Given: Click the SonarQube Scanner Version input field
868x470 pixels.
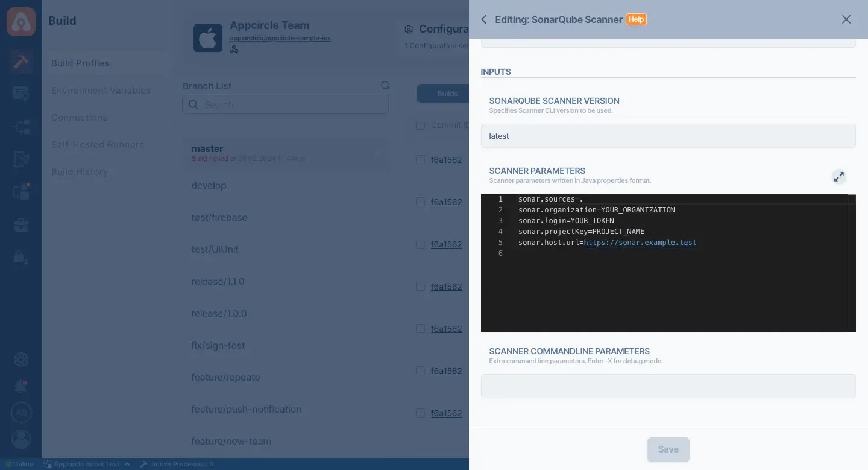Looking at the screenshot, I should [668, 136].
